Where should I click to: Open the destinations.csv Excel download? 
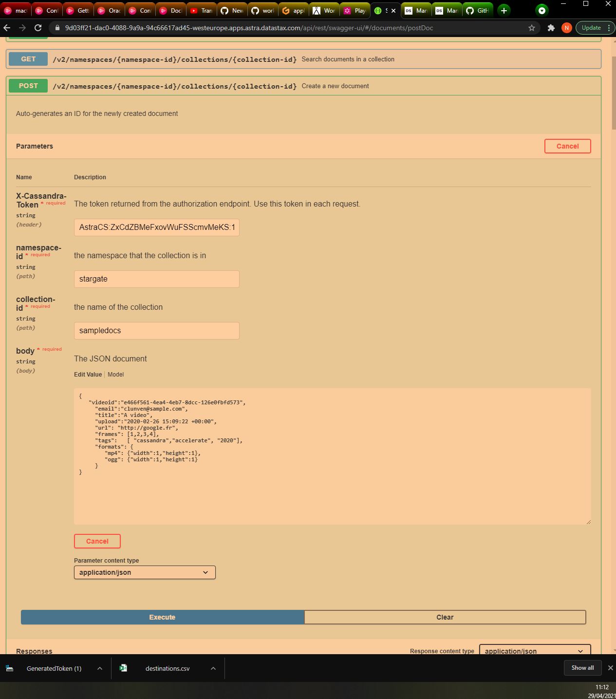pyautogui.click(x=167, y=668)
